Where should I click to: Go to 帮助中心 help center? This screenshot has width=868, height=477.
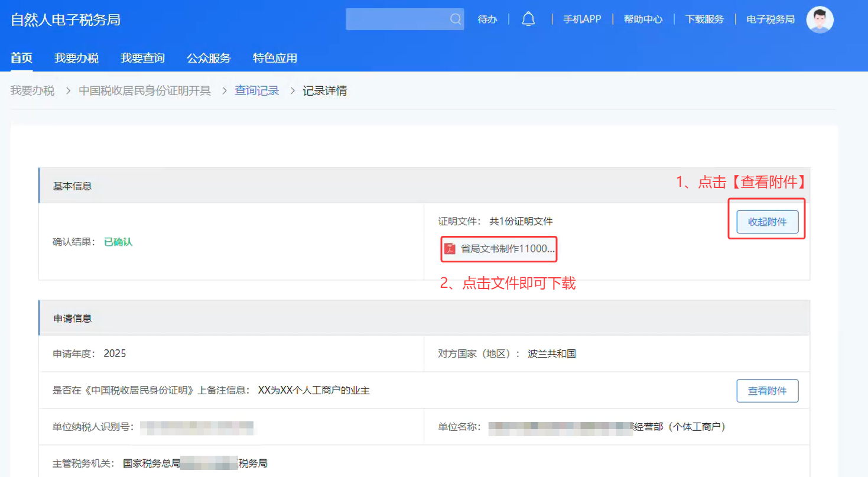(643, 20)
